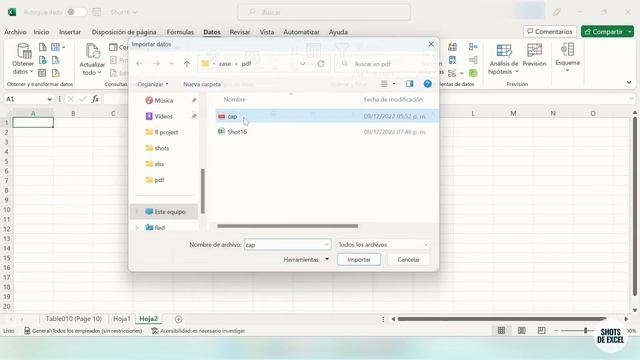Viewport: 640px width, 360px height.
Task: Collapse the ribbon with the chevron
Action: click(629, 82)
